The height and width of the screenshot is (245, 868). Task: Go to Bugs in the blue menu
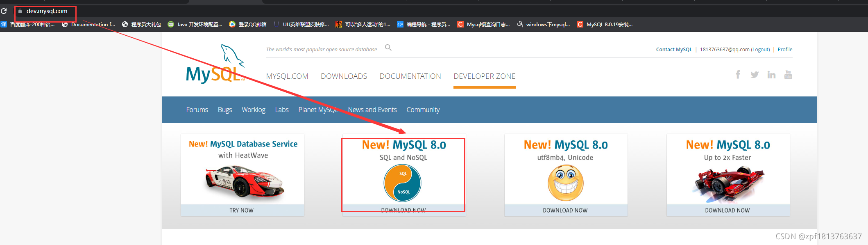coord(225,110)
